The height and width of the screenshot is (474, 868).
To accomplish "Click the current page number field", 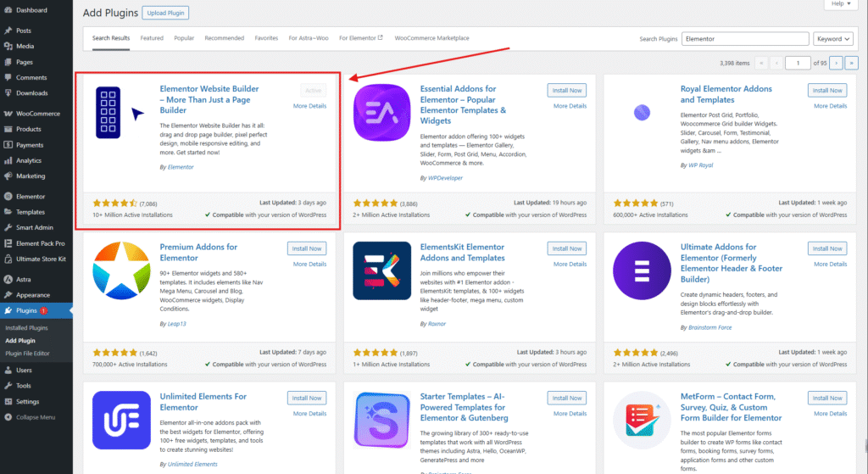I will pos(798,63).
